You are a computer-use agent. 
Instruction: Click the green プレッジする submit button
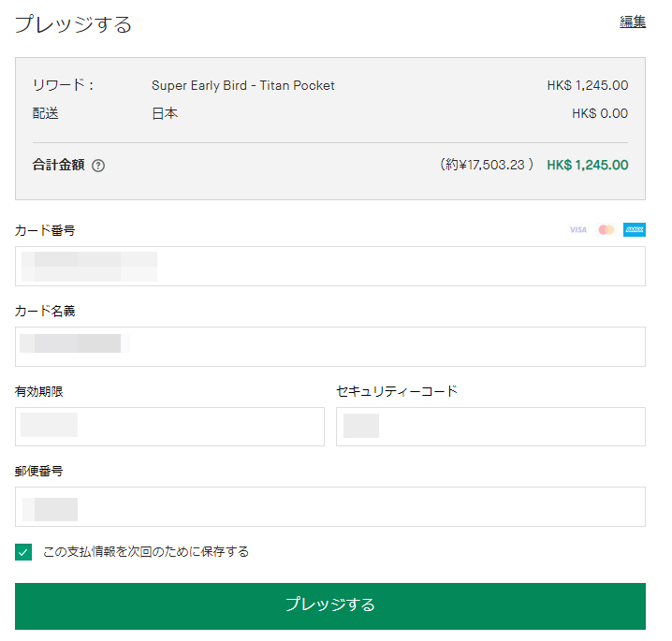[x=330, y=605]
